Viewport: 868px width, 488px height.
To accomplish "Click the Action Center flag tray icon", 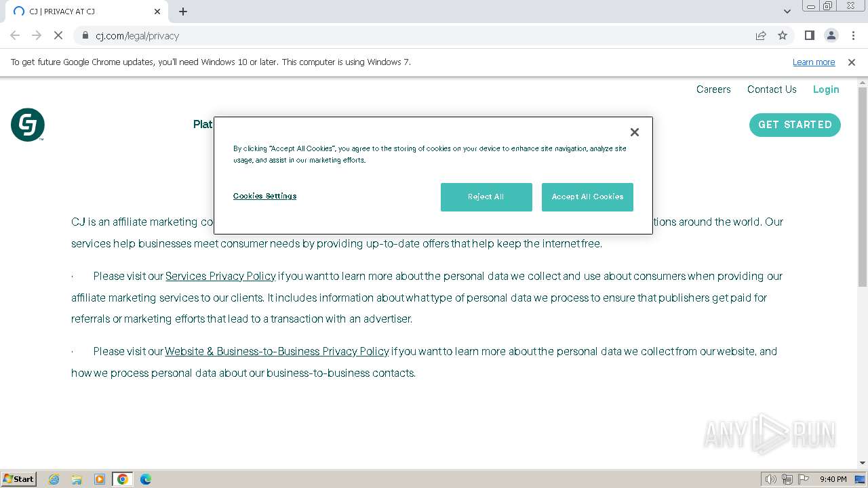I will pyautogui.click(x=804, y=479).
